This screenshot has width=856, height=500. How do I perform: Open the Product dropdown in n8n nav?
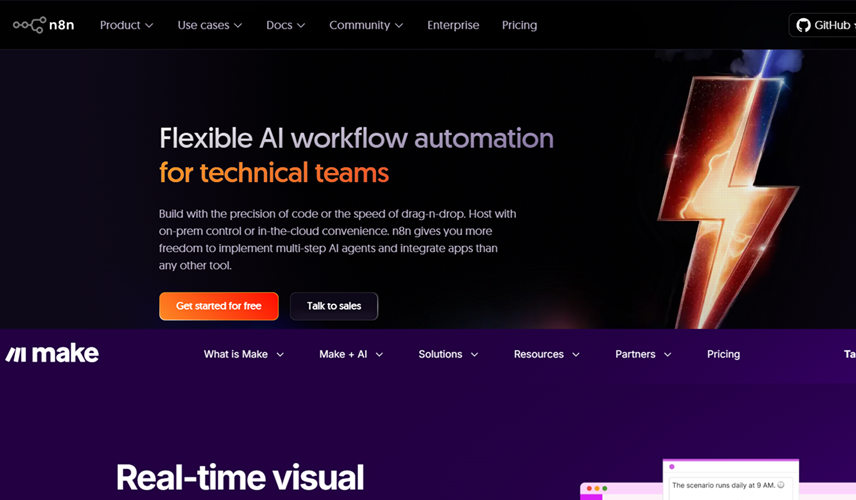pos(126,25)
